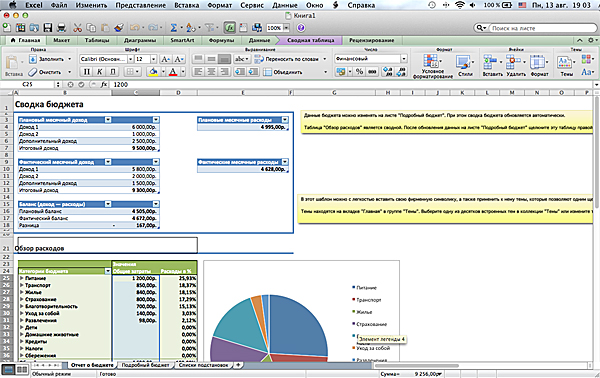Apply percent style with the % icon
Screen dimensions: 600x378
(359, 72)
